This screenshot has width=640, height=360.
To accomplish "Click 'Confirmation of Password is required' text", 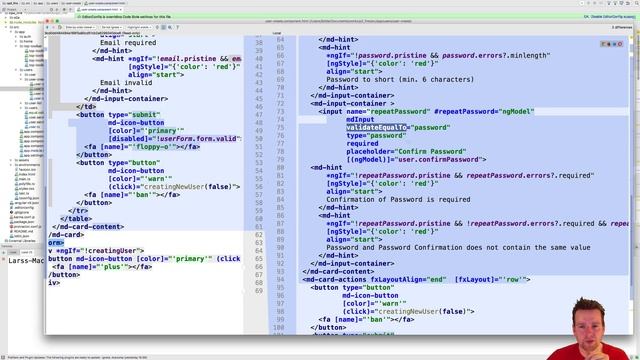I will tap(398, 200).
